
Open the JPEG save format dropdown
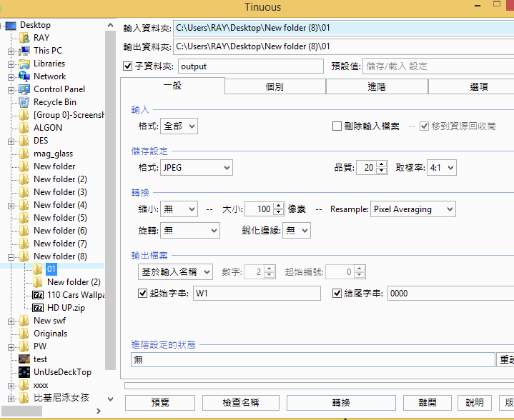(197, 168)
